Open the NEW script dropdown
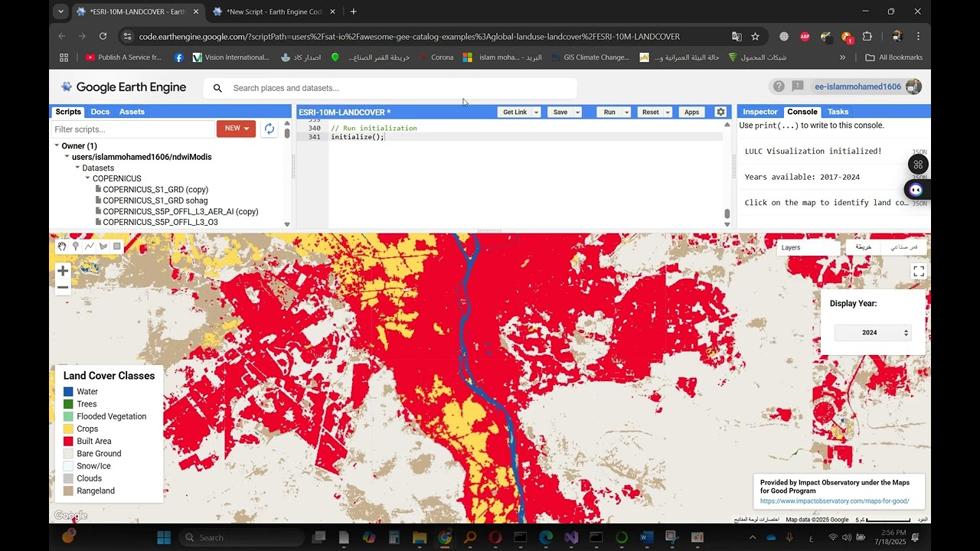Viewport: 980px width, 551px height. [236, 129]
